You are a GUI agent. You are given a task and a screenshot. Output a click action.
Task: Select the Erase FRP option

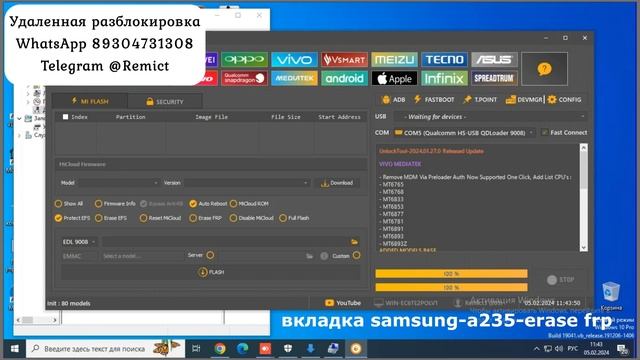(206, 218)
